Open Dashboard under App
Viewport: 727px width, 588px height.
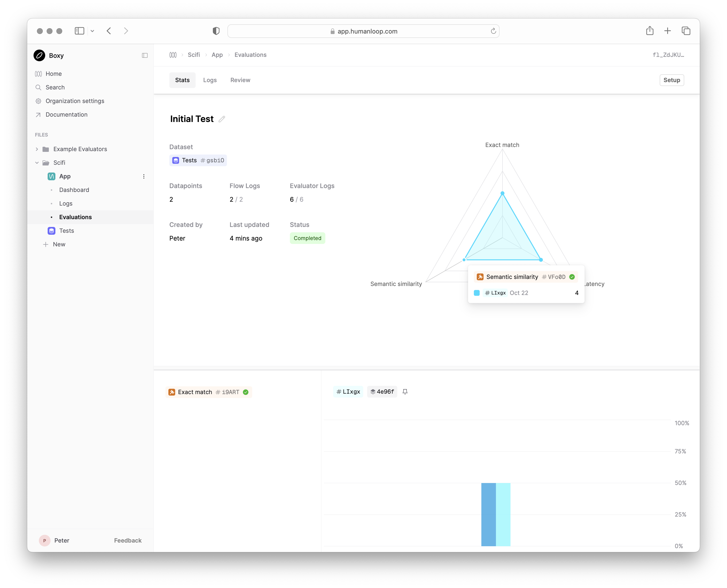click(74, 190)
